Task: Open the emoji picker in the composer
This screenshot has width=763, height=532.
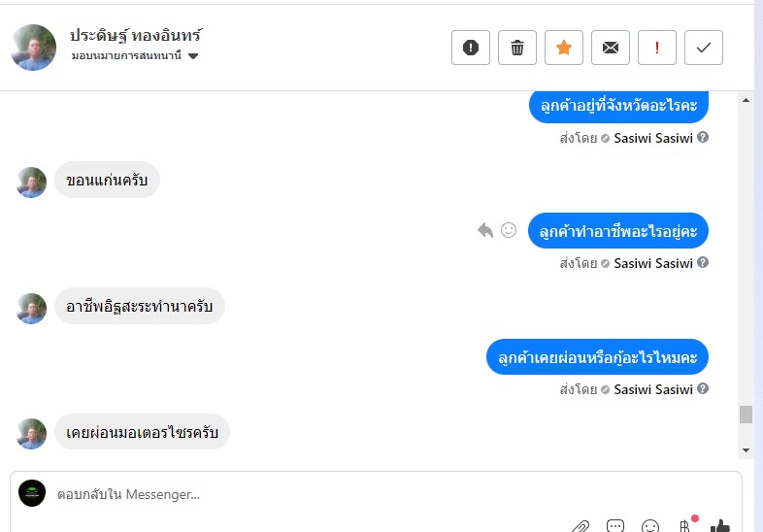Action: (650, 526)
